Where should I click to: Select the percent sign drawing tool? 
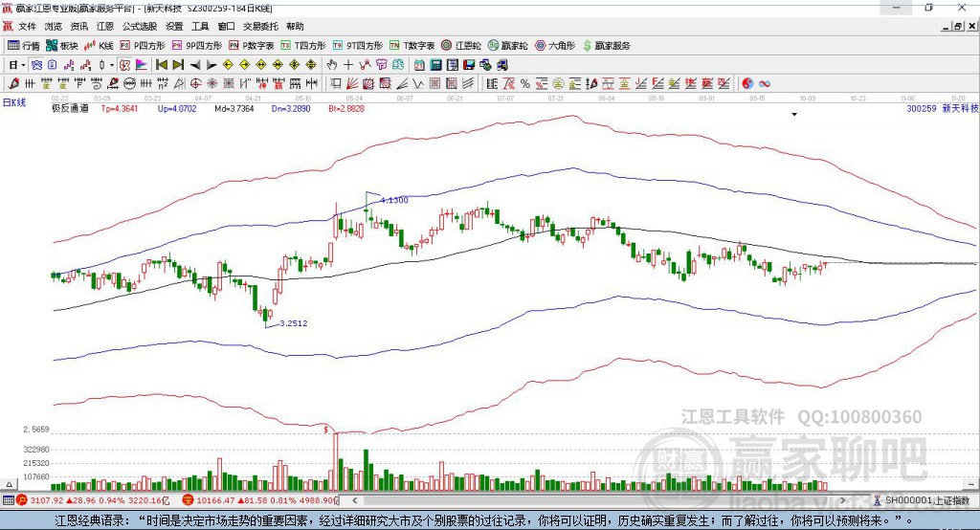pos(525,84)
